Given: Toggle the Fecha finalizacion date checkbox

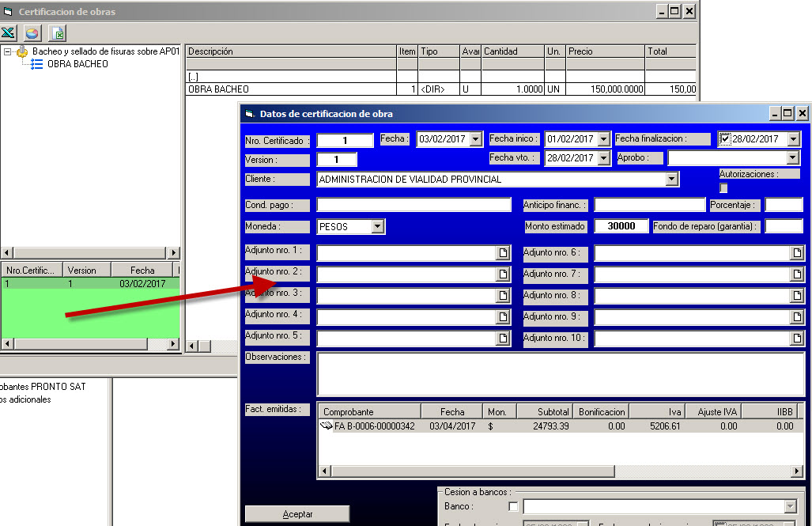Looking at the screenshot, I should pos(725,139).
